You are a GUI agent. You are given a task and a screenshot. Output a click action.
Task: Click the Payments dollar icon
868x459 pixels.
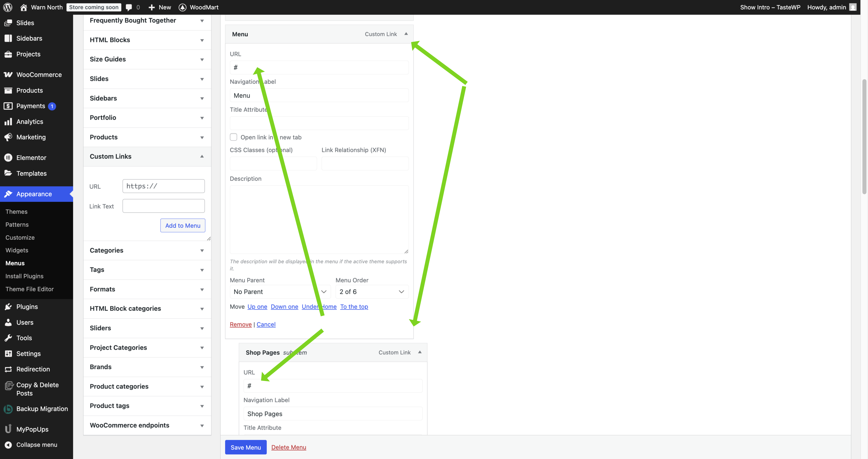click(8, 106)
